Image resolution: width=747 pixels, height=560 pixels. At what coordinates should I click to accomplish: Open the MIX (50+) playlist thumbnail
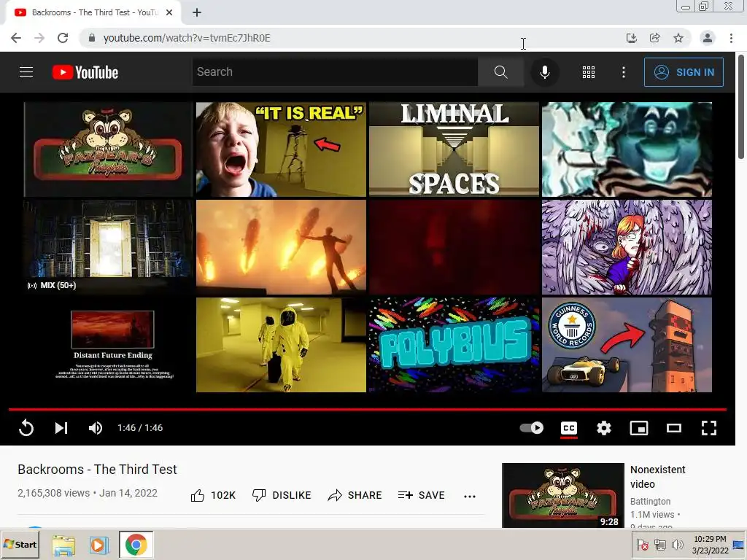108,246
